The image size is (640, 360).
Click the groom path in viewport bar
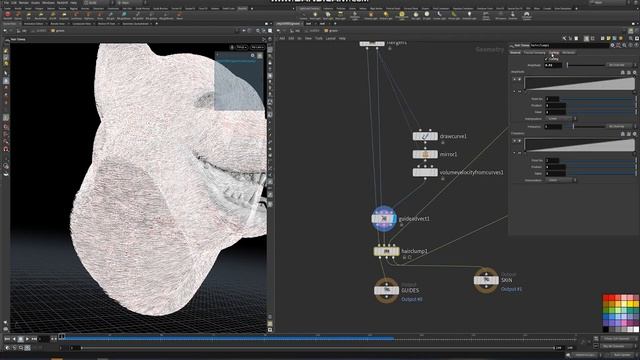click(x=58, y=31)
